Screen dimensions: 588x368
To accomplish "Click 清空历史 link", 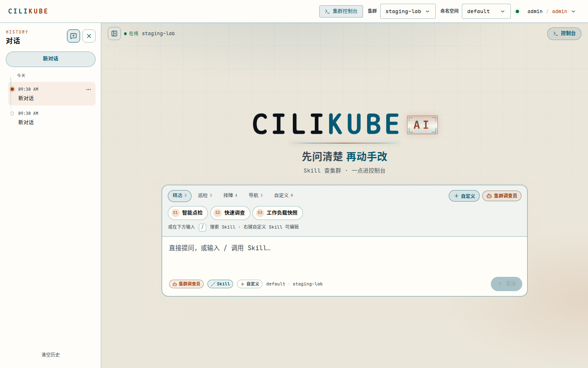I will [x=51, y=355].
